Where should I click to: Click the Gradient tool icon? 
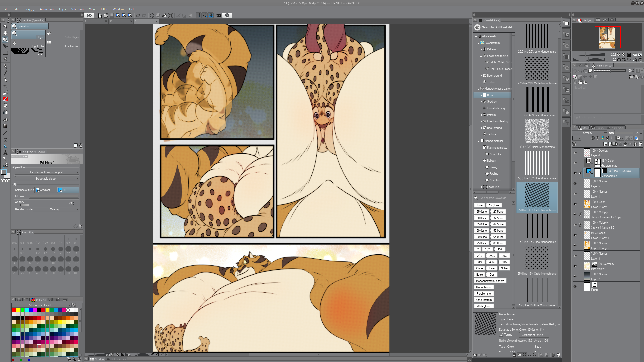pyautogui.click(x=5, y=126)
